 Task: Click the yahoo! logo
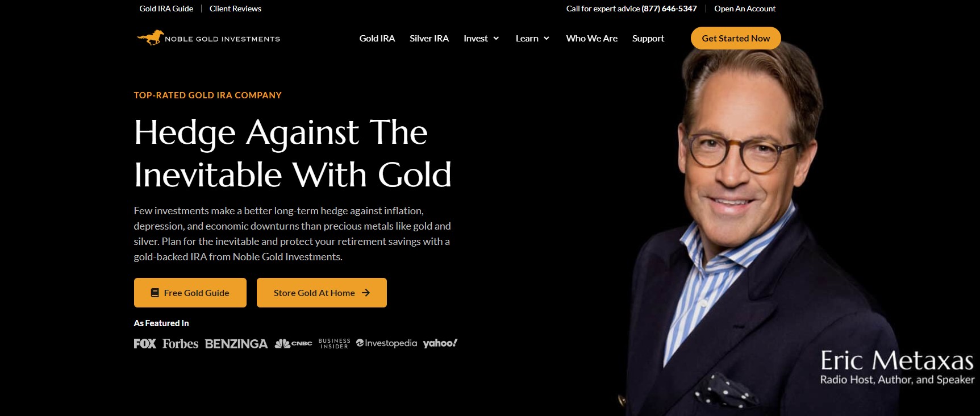pyautogui.click(x=440, y=343)
